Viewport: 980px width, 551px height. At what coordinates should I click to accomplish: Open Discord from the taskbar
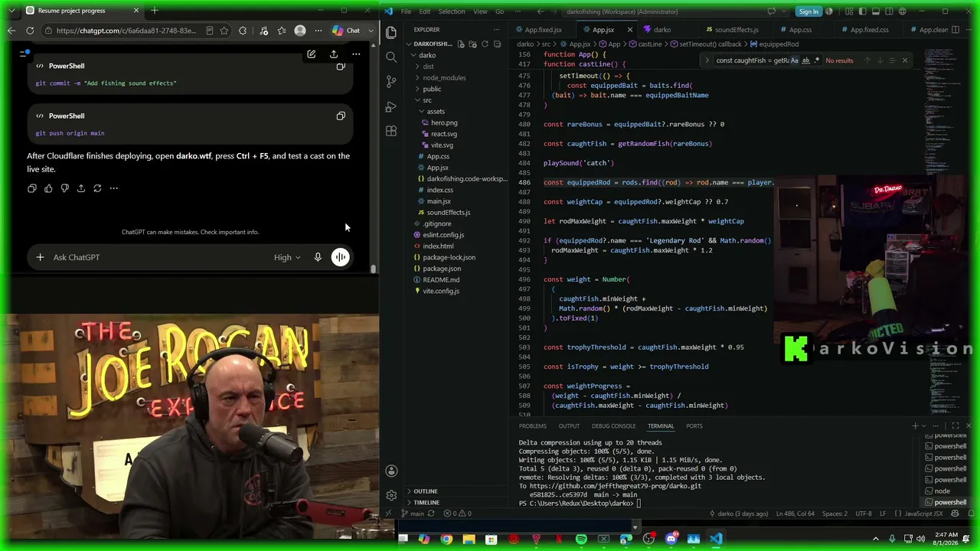671,539
